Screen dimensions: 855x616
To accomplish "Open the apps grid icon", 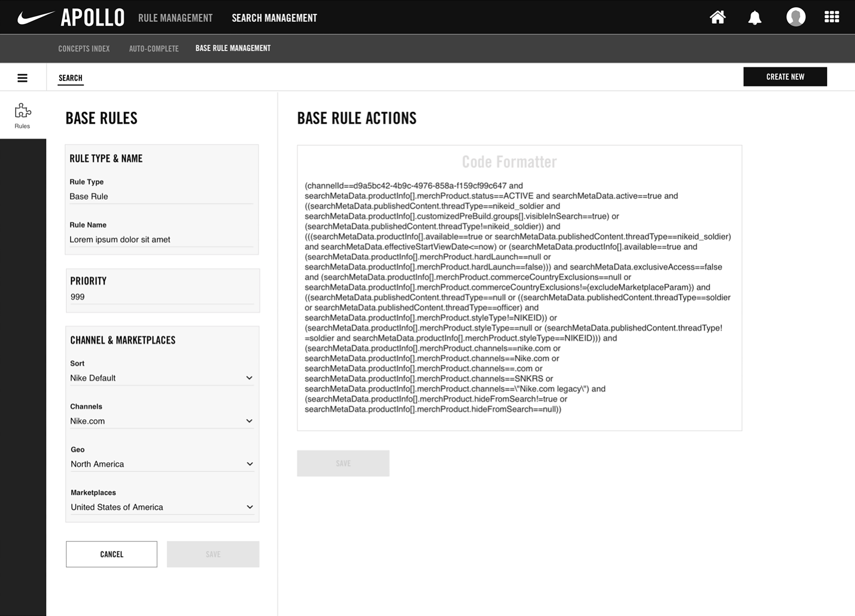I will pos(832,16).
